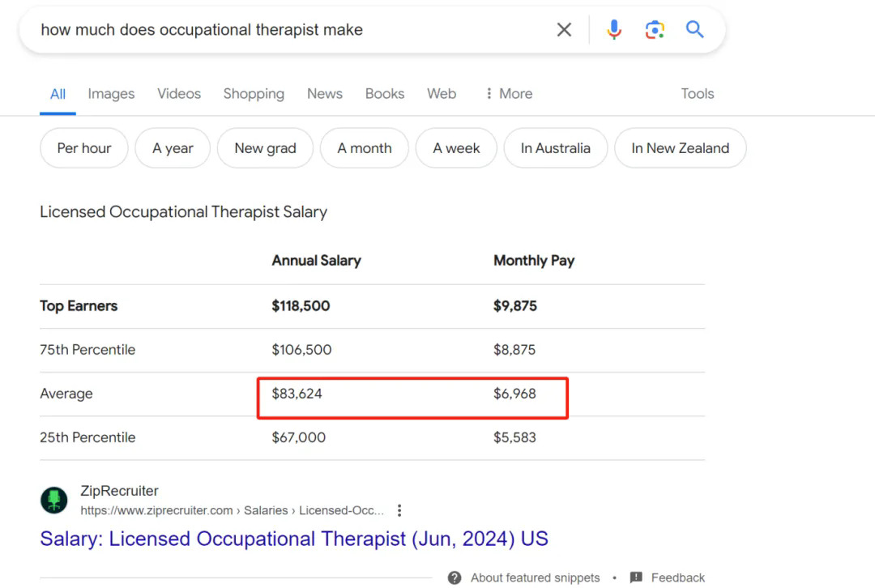The width and height of the screenshot is (875, 588).
Task: Start voice search with microphone icon
Action: tap(614, 30)
